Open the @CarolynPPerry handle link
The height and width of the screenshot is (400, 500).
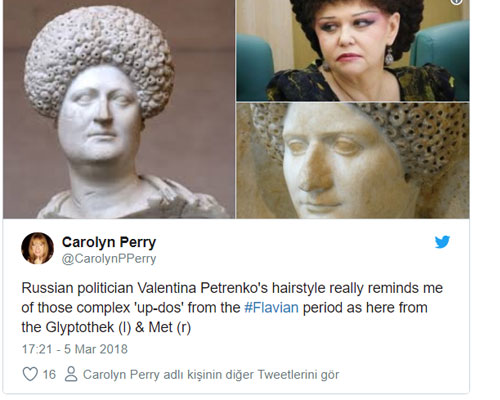[x=109, y=259]
